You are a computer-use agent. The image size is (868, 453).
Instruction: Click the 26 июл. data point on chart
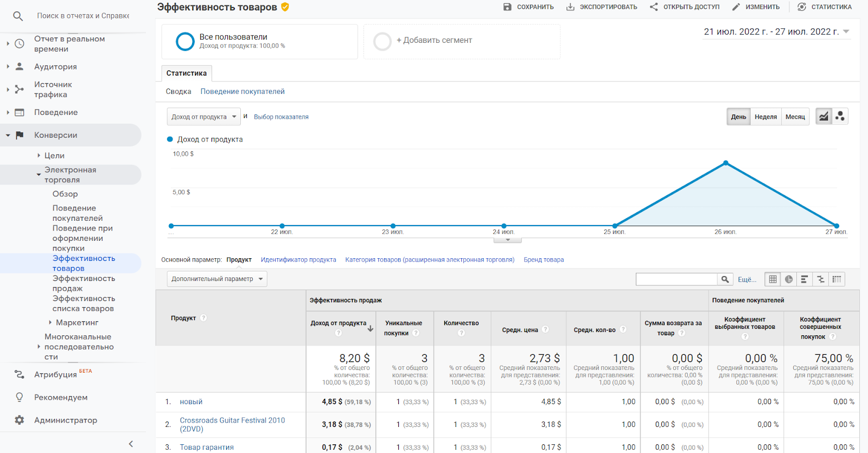click(x=726, y=163)
